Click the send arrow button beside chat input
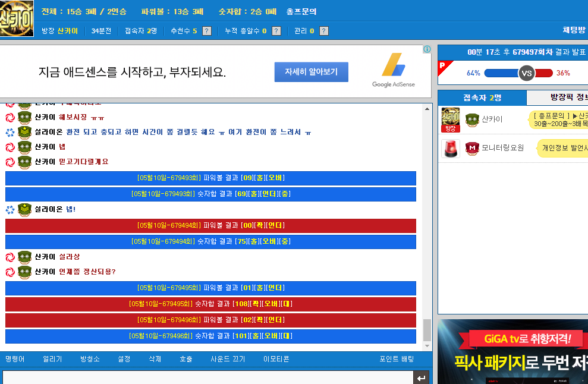 click(x=421, y=378)
